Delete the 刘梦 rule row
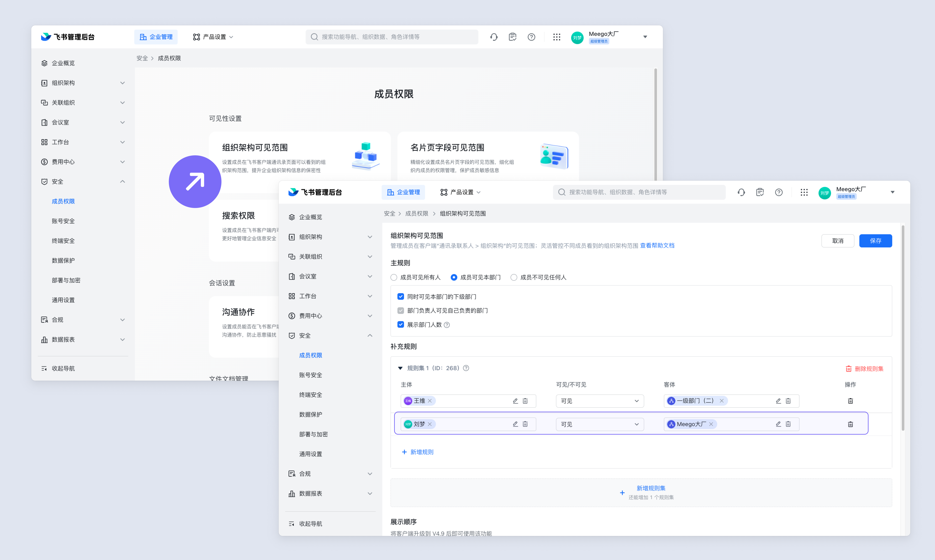Viewport: 935px width, 560px height. (x=850, y=424)
